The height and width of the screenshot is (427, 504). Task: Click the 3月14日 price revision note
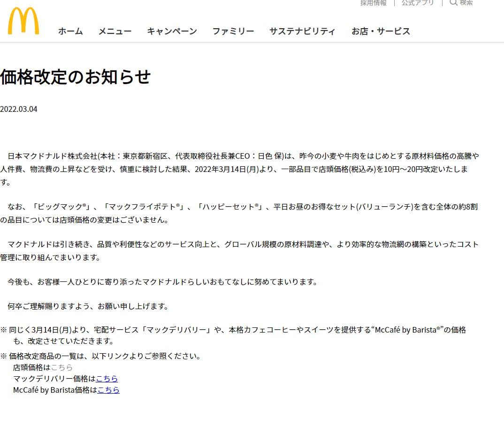pyautogui.click(x=39, y=330)
